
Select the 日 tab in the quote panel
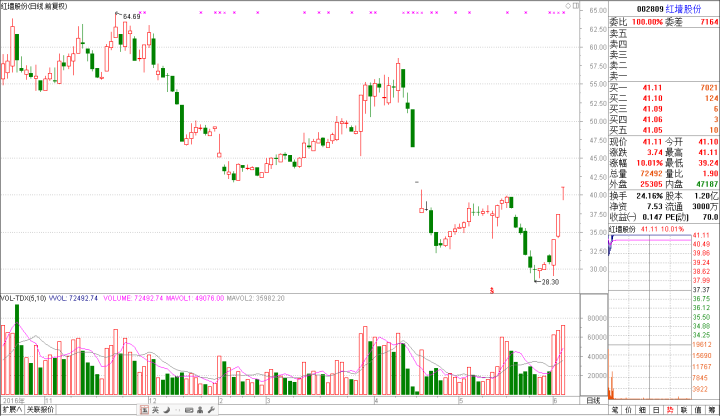(657, 410)
